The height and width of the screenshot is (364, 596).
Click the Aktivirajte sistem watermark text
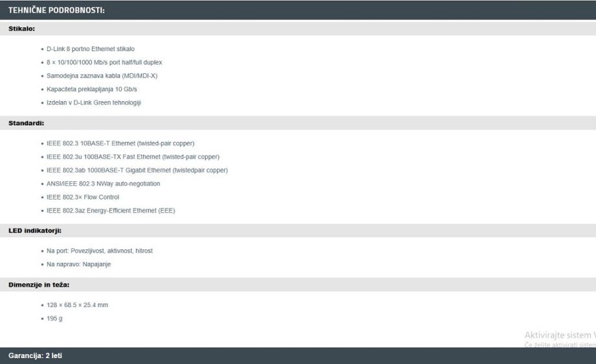[x=560, y=335]
